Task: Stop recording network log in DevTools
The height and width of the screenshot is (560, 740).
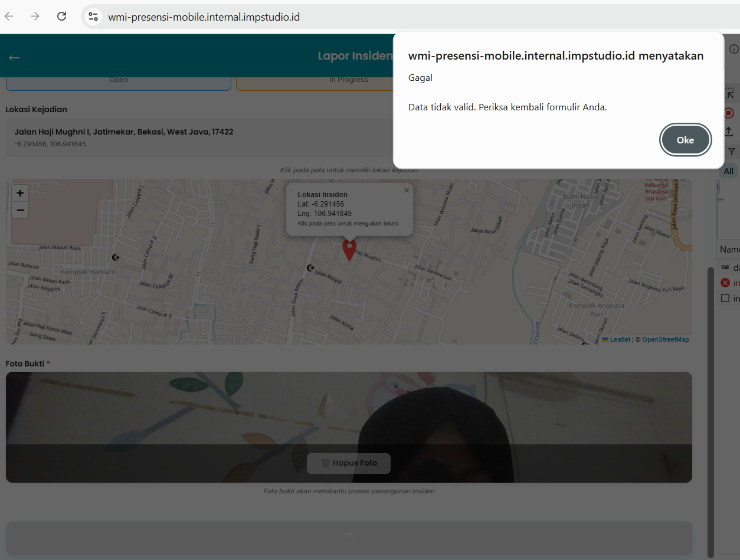Action: point(729,113)
